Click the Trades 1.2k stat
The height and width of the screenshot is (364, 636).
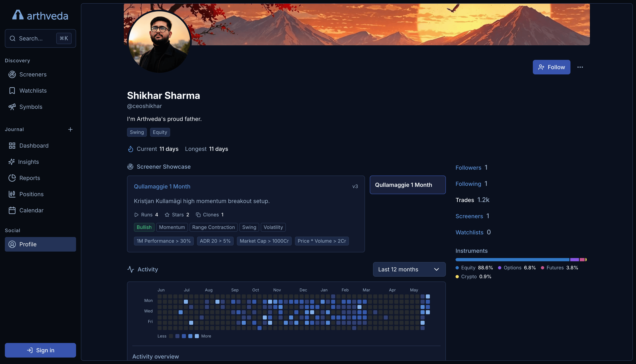472,200
